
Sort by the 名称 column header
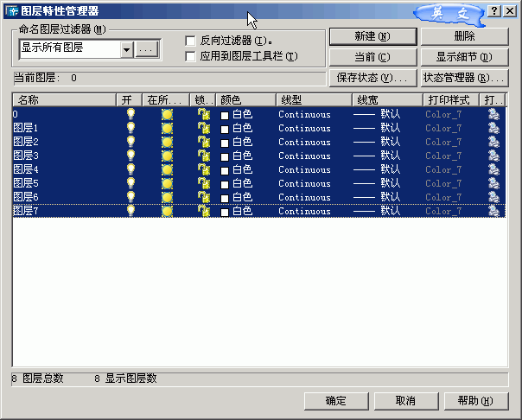point(64,100)
